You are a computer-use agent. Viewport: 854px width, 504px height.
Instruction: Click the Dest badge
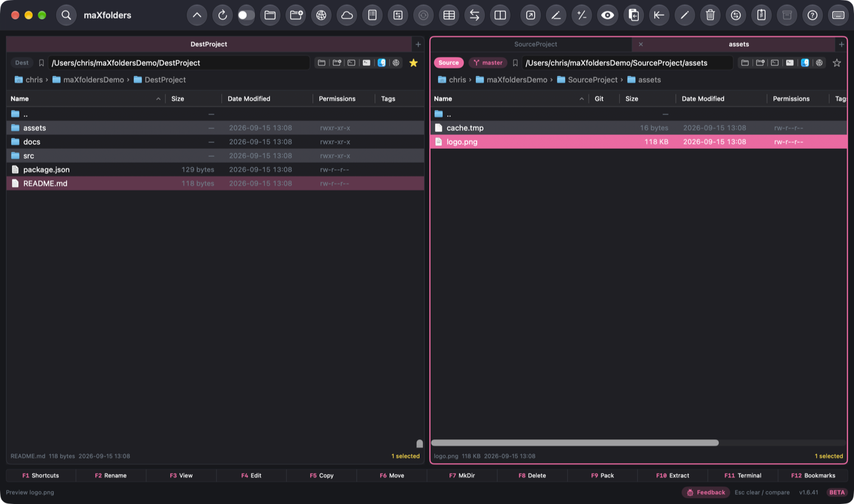22,63
